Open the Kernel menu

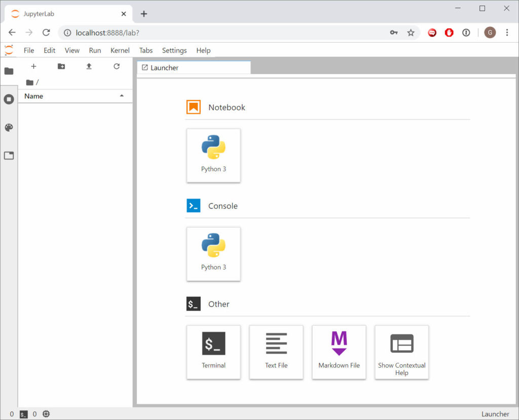pyautogui.click(x=120, y=50)
